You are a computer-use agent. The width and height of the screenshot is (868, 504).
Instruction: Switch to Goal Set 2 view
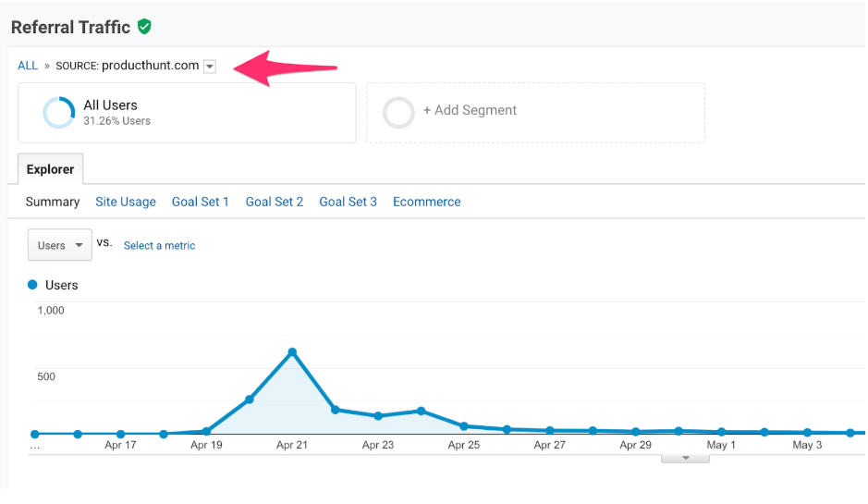[275, 202]
